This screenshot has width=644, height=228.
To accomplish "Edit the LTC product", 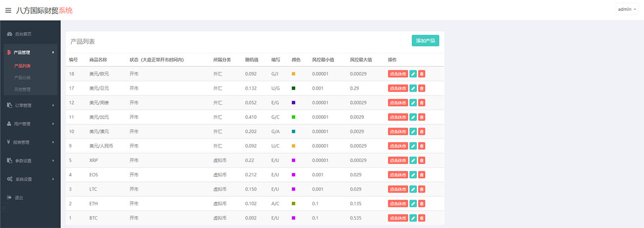I will (x=413, y=189).
